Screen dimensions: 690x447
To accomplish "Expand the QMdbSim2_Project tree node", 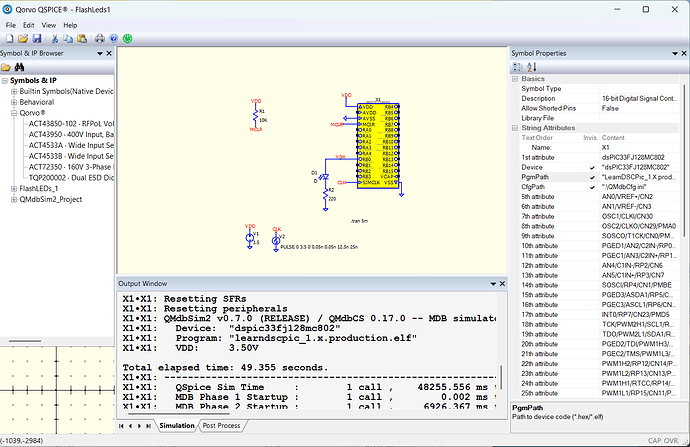I will coord(14,199).
